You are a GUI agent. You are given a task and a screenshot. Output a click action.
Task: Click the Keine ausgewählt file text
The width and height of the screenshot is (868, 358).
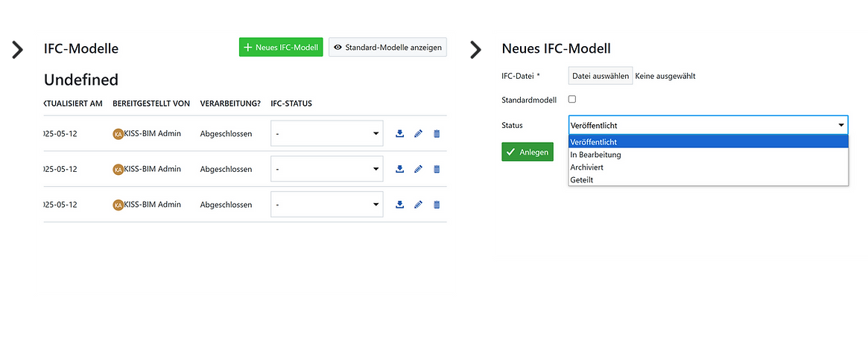(x=665, y=77)
